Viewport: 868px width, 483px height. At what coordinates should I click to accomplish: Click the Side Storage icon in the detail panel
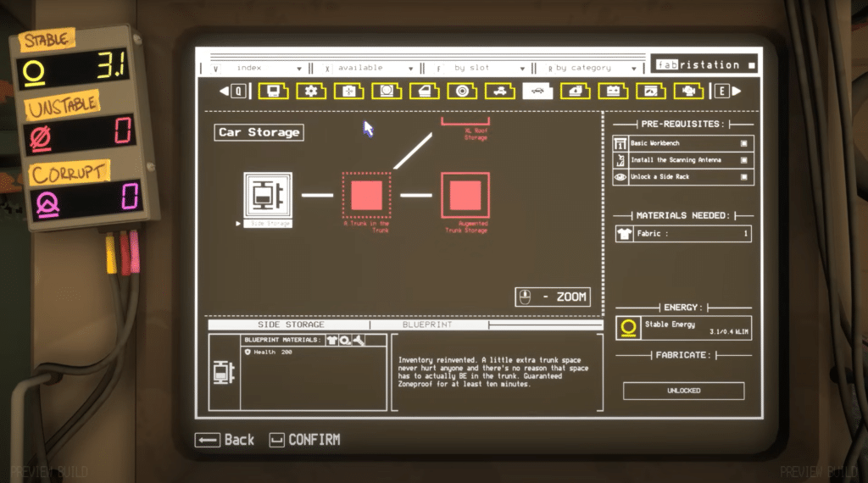224,372
